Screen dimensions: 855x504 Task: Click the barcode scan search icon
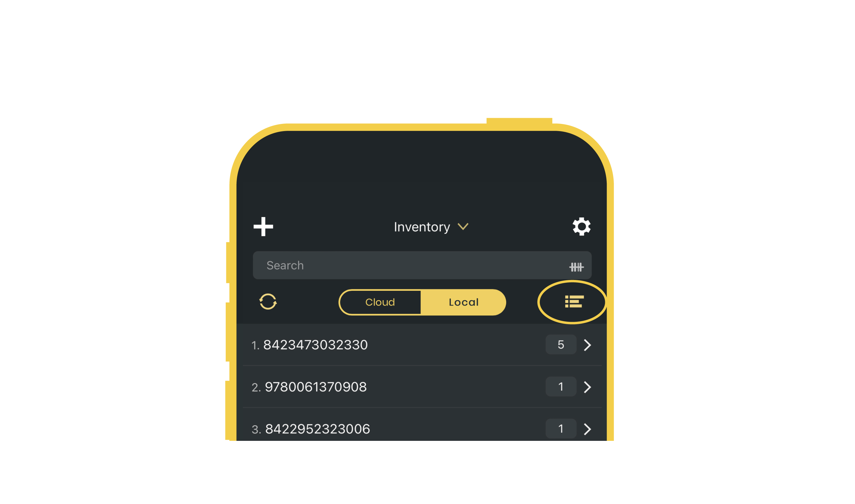tap(575, 266)
